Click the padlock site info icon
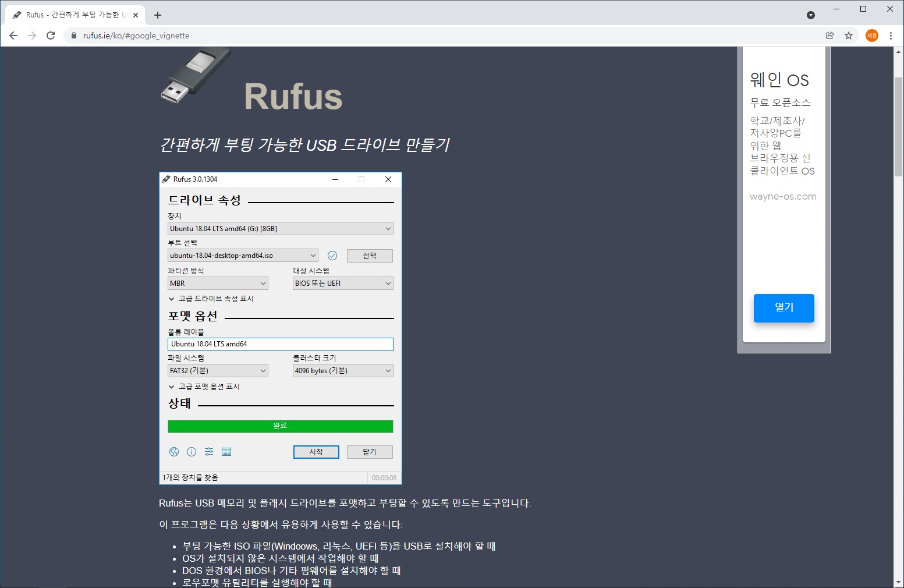 [x=73, y=36]
